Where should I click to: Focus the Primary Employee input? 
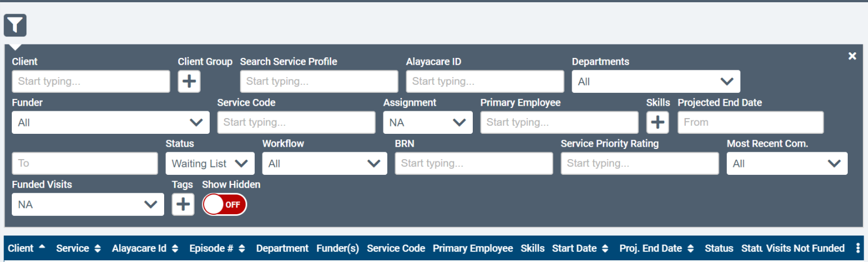pyautogui.click(x=559, y=123)
